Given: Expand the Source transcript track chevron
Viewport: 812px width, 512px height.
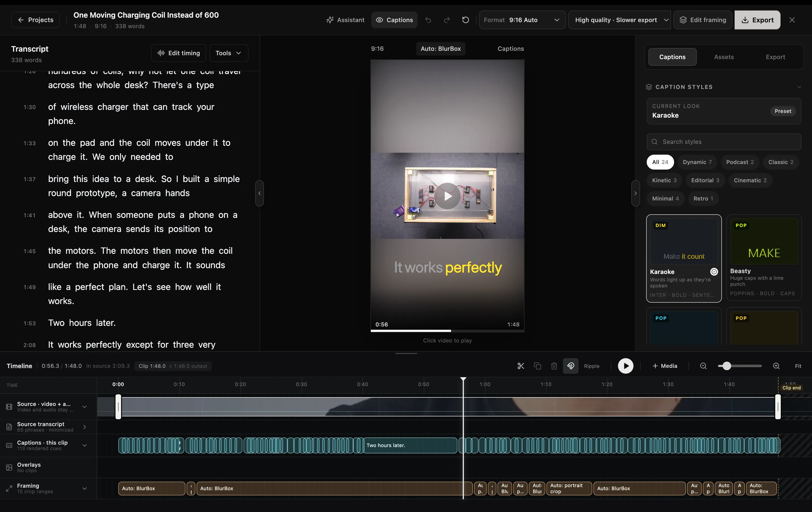Looking at the screenshot, I should (84, 427).
